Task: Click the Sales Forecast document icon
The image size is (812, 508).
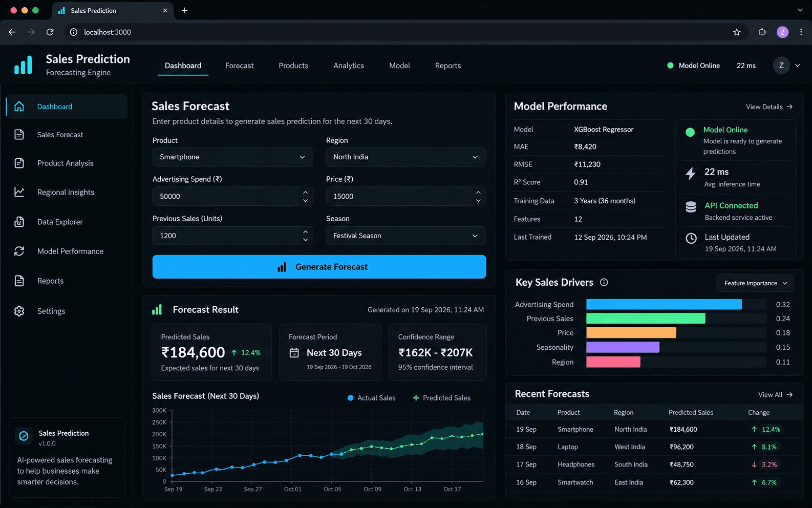Action: click(19, 135)
